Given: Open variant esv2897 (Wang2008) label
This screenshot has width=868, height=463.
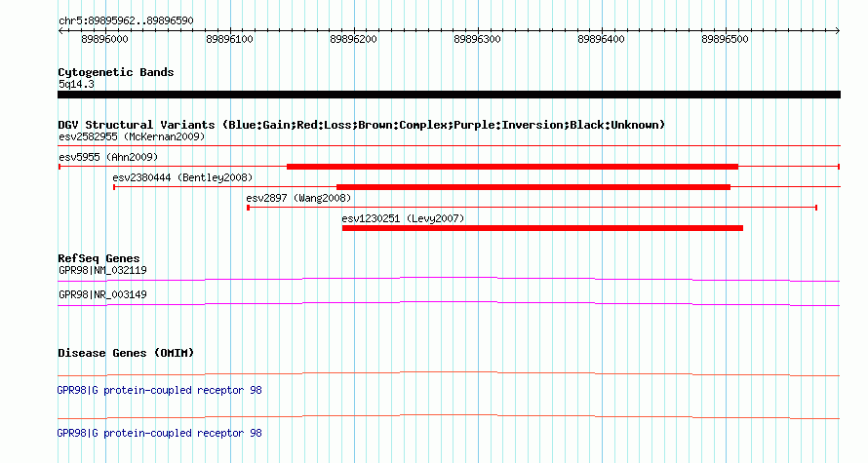Looking at the screenshot, I should coord(298,198).
